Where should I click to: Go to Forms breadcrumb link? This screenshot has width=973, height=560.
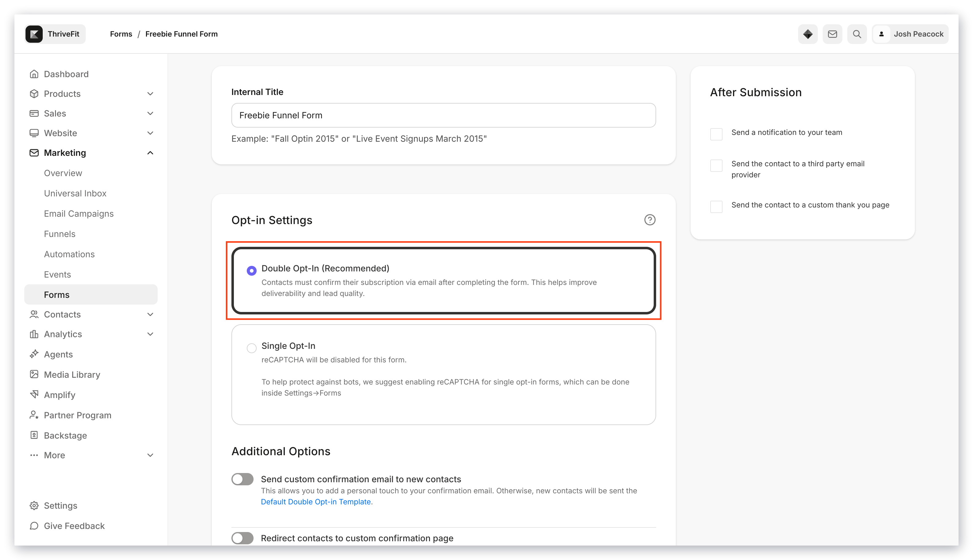click(121, 34)
